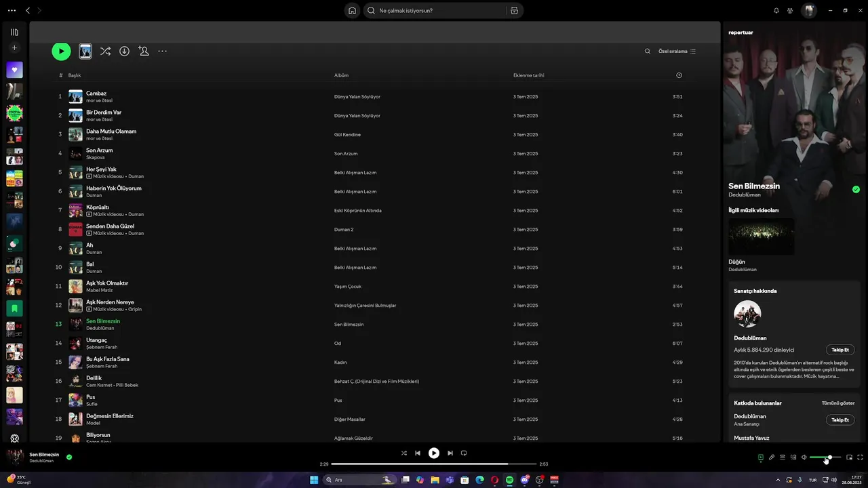868x488 pixels.
Task: Expand the system tray hidden icons chevron
Action: click(x=777, y=480)
